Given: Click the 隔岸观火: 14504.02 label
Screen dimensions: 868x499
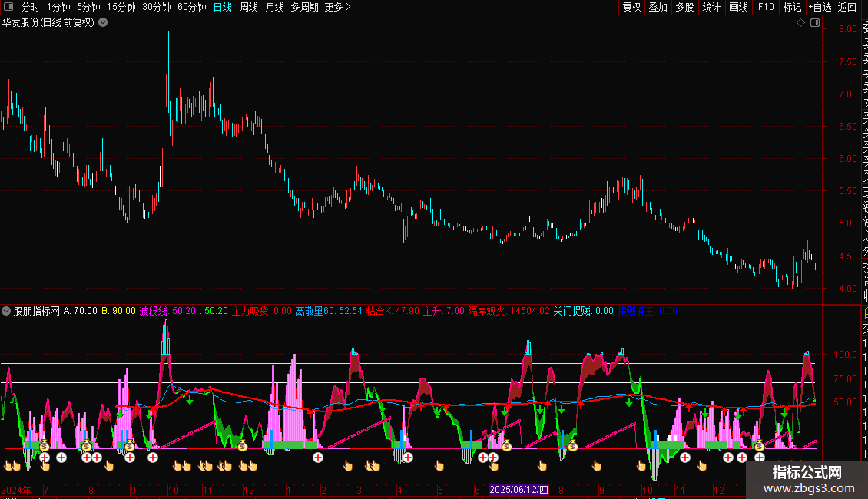Looking at the screenshot, I should click(x=509, y=311).
